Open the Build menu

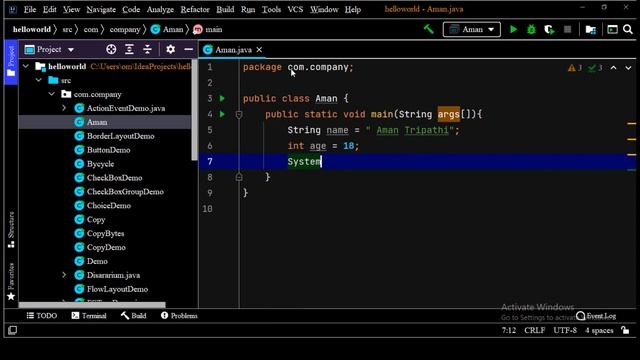pos(225,9)
